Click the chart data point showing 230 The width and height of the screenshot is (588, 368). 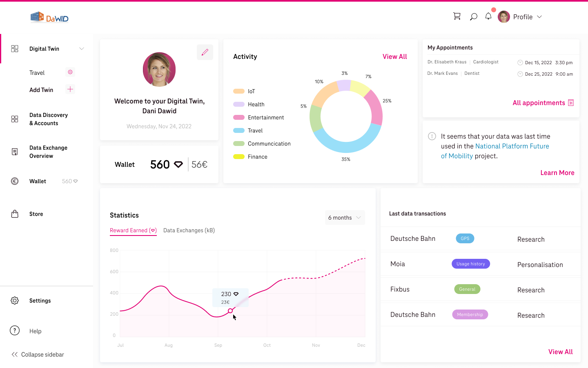pyautogui.click(x=230, y=311)
